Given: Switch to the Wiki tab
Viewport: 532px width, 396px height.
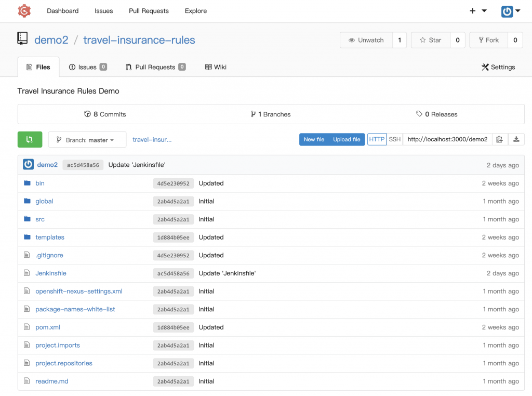Looking at the screenshot, I should tap(216, 67).
